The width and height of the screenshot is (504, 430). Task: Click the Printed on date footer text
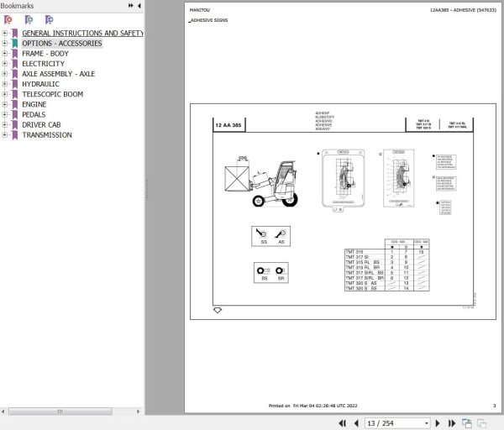[x=312, y=406]
